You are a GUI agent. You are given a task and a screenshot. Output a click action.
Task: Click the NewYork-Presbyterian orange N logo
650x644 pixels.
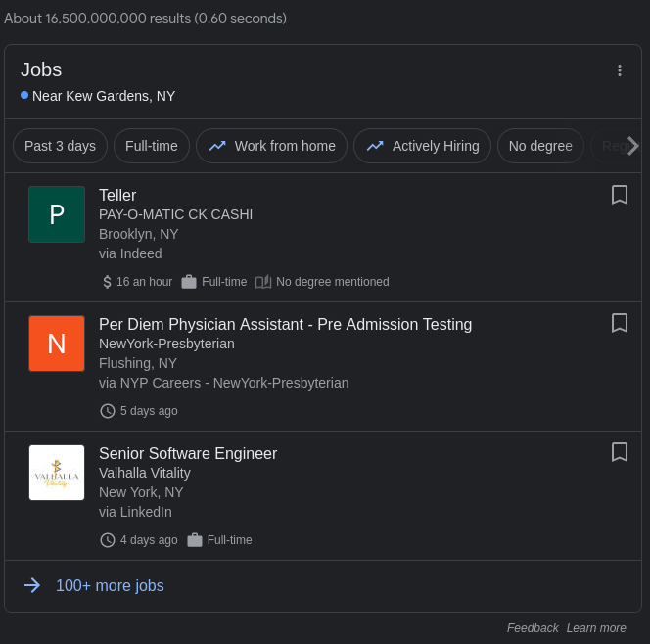point(57,344)
